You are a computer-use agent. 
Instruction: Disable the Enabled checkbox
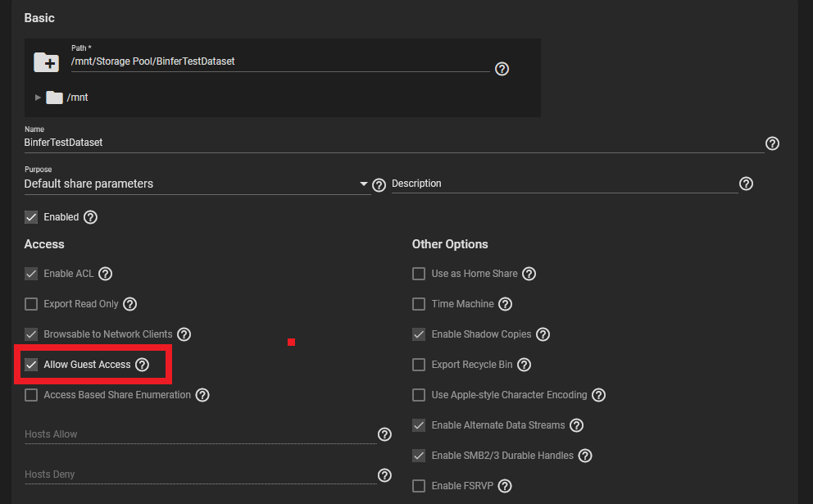pyautogui.click(x=31, y=217)
